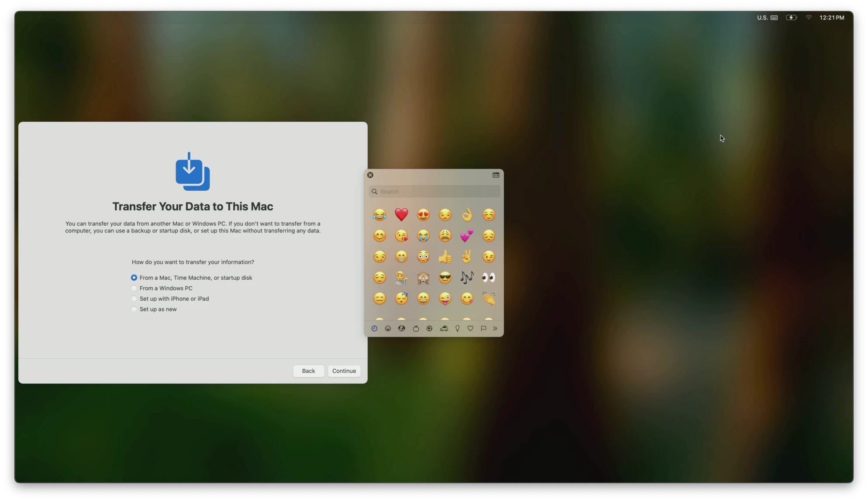
Task: Click the 12:21 PM clock
Action: point(832,17)
